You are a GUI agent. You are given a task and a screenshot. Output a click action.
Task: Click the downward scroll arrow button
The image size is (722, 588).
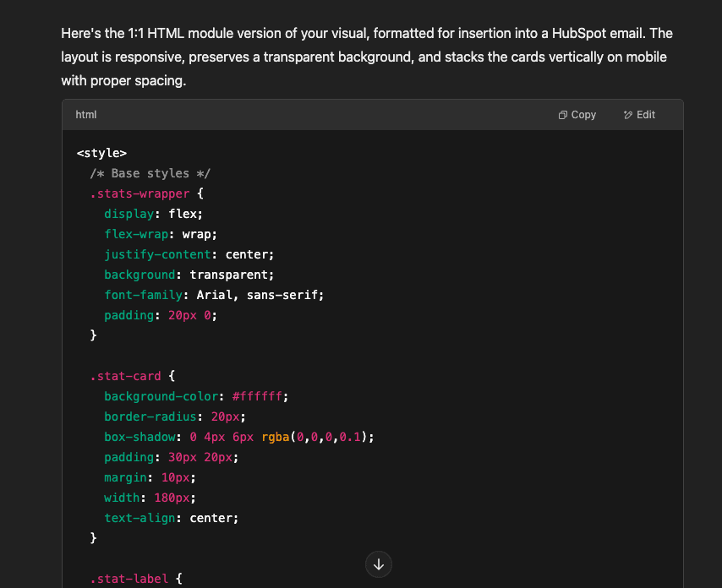pyautogui.click(x=378, y=563)
